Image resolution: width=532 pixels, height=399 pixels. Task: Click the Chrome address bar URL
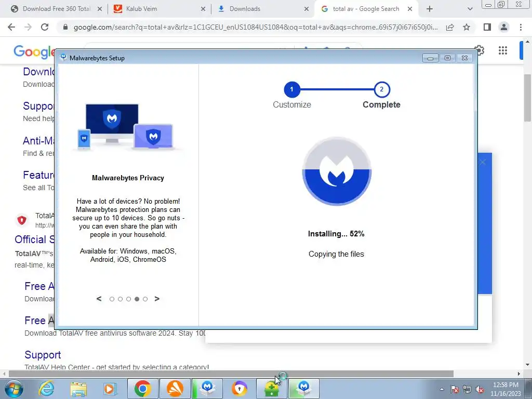(256, 27)
